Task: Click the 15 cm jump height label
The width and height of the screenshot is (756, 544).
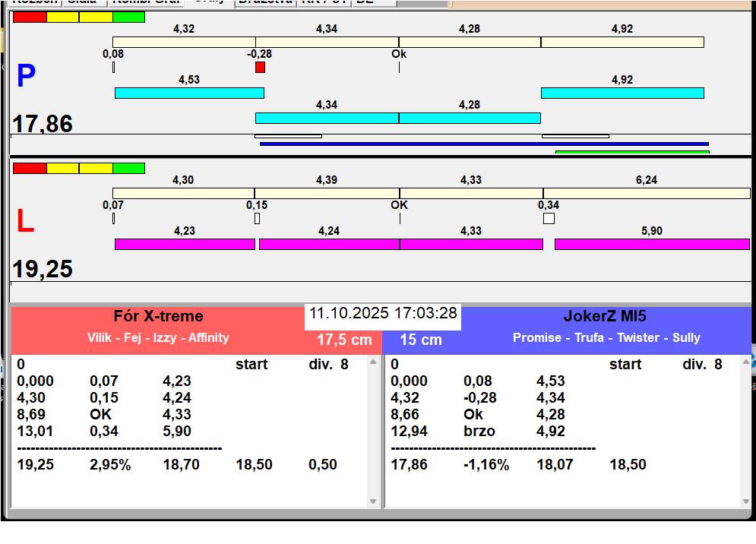Action: click(x=421, y=340)
